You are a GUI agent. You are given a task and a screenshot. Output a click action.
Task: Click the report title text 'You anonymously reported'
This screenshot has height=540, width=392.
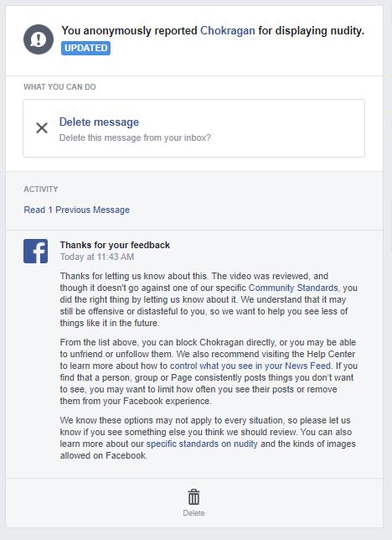coord(129,31)
